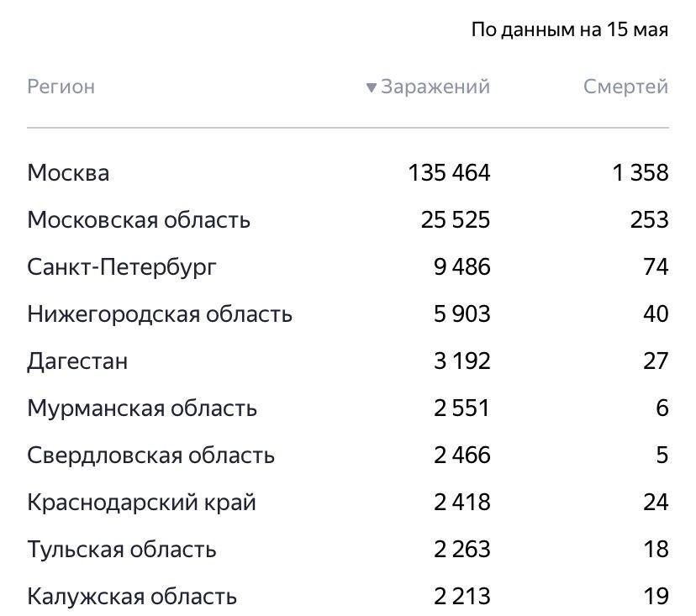696x616 pixels.
Task: Select Краснодарский край entry
Action: click(x=141, y=503)
